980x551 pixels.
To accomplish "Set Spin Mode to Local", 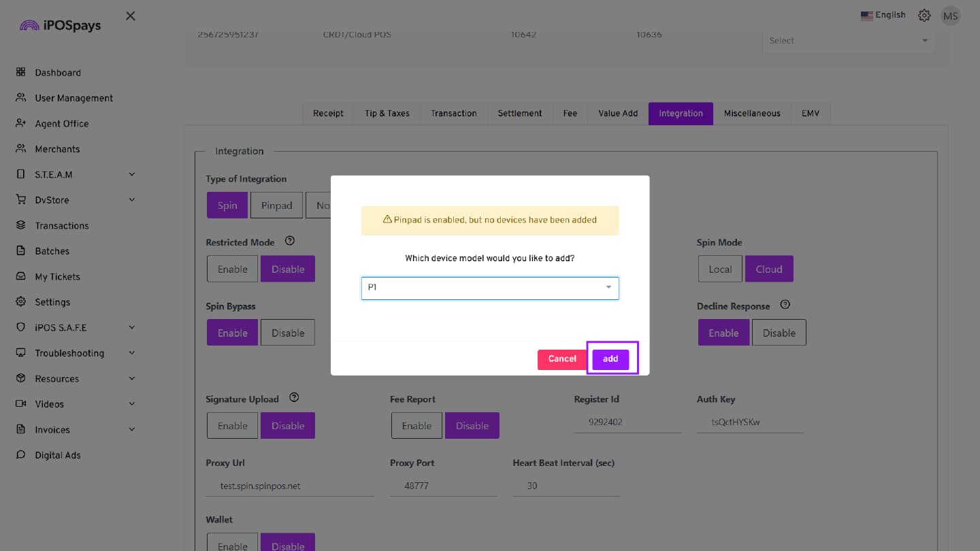I will [720, 269].
